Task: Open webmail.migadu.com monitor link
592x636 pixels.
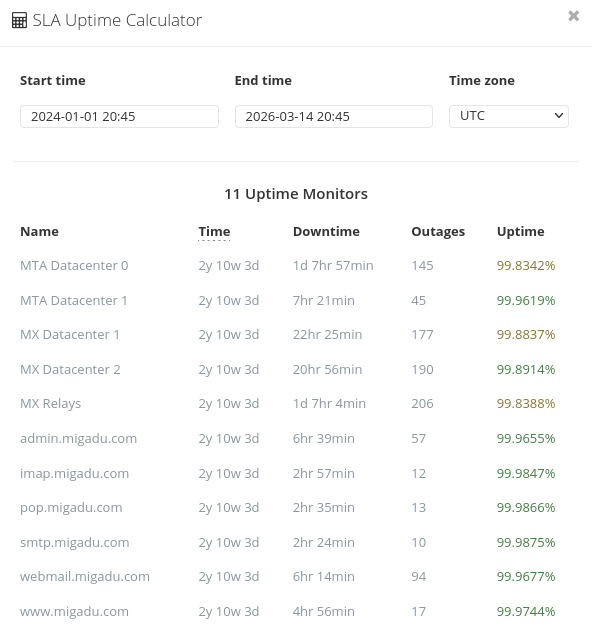Action: tap(85, 576)
